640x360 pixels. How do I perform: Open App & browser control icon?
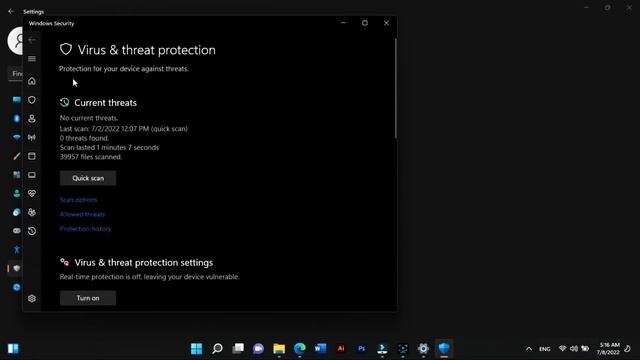click(x=32, y=156)
